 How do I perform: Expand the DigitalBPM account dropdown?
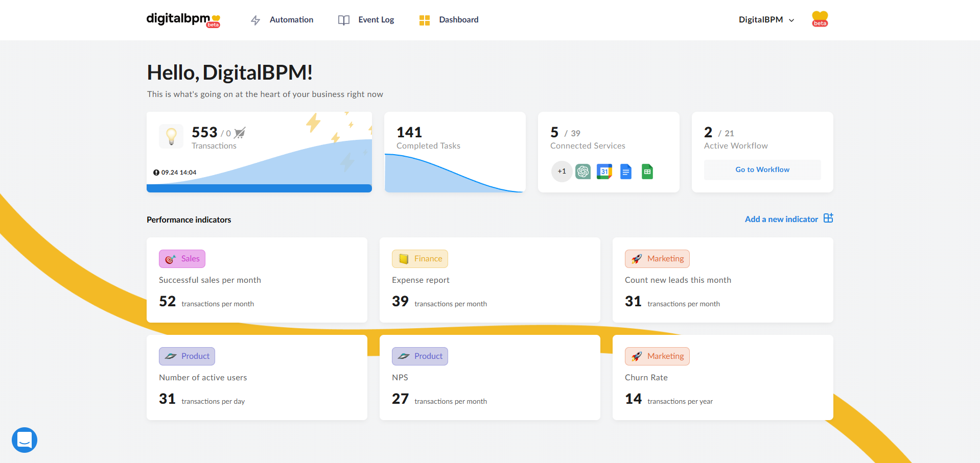click(x=766, y=20)
